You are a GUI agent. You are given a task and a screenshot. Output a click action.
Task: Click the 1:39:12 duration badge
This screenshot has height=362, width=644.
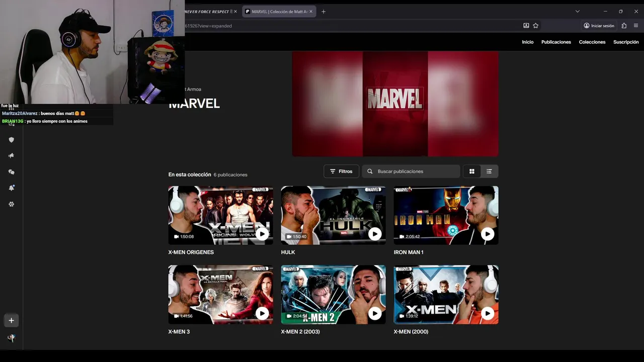(409, 316)
